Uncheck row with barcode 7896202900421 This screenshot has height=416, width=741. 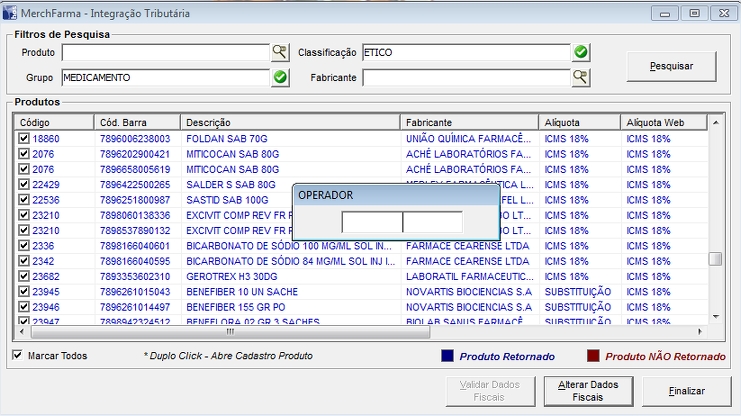(x=24, y=154)
